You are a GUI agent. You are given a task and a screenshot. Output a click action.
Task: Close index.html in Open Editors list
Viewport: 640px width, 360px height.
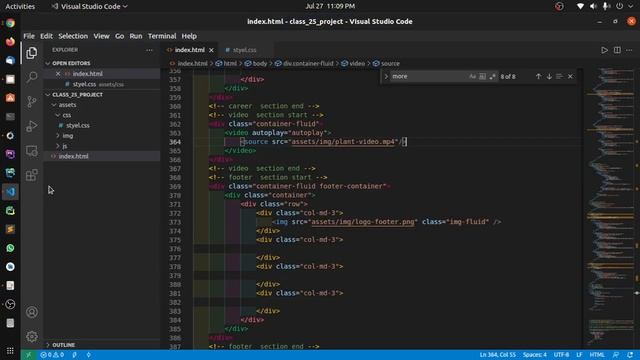click(x=58, y=74)
